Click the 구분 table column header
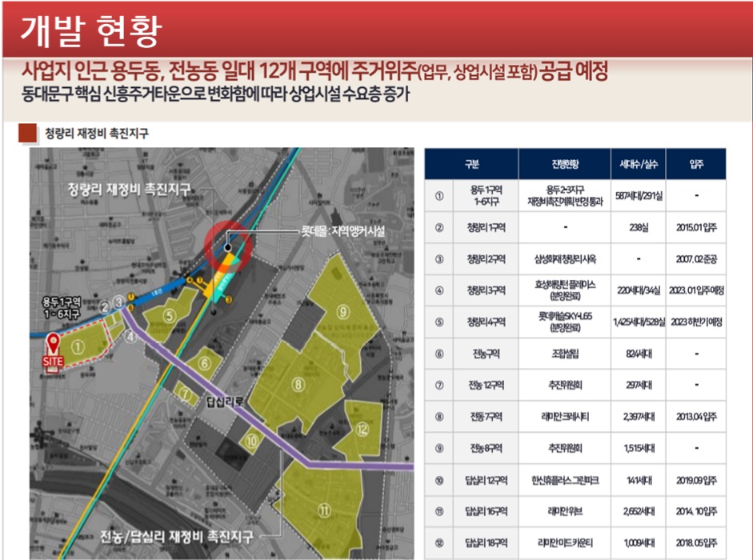This screenshot has width=753, height=560. point(471,164)
